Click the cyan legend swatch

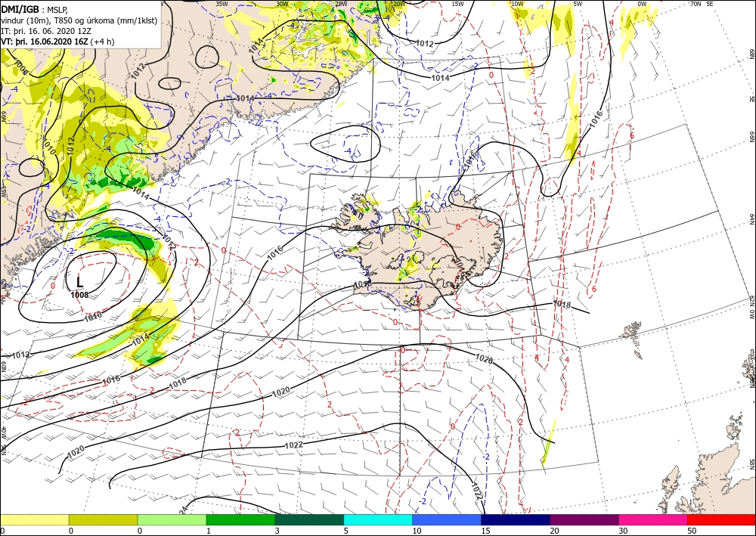(x=378, y=519)
